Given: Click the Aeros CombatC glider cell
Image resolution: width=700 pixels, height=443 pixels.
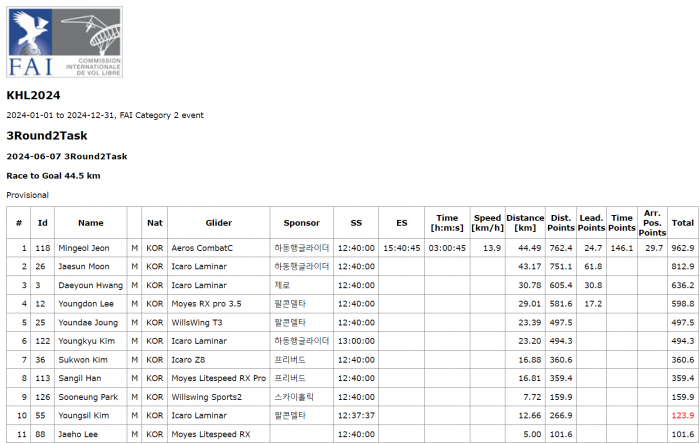Looking at the screenshot, I should click(x=202, y=247).
